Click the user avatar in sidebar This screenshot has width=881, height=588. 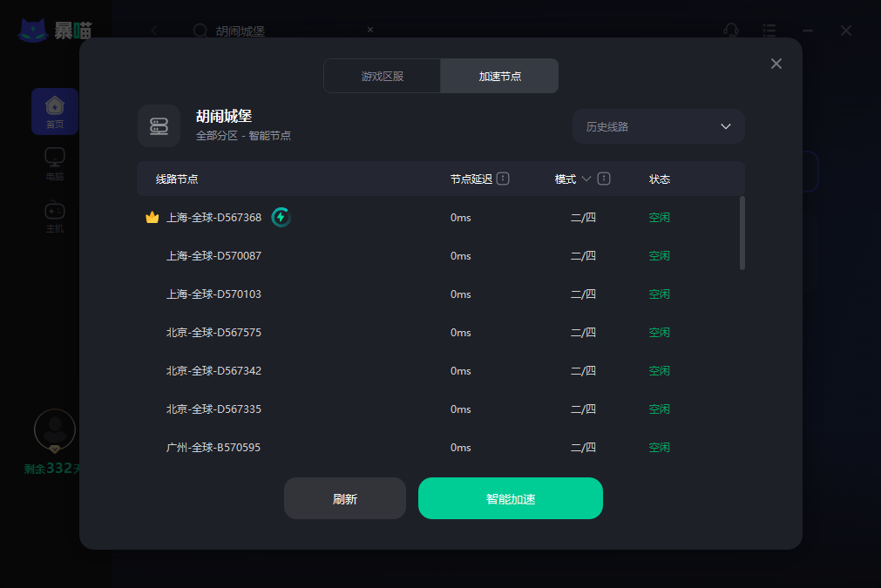click(55, 430)
